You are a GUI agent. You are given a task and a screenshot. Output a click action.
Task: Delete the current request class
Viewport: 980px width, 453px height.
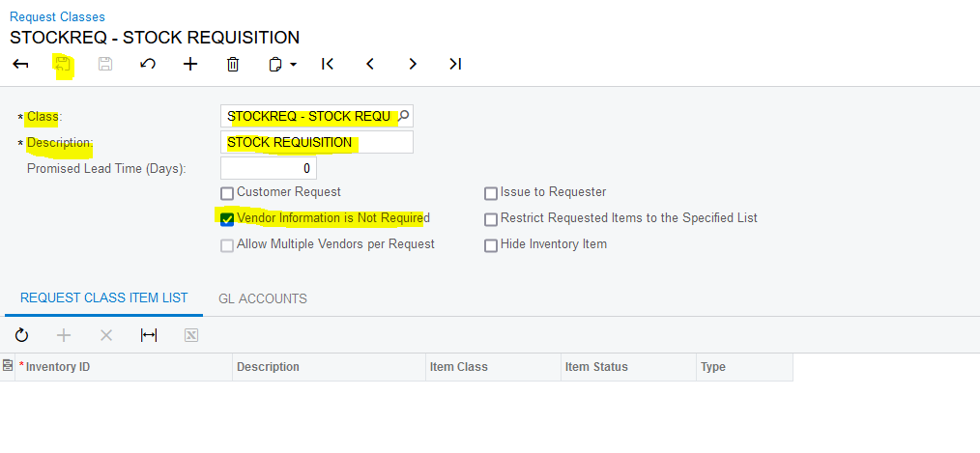233,65
